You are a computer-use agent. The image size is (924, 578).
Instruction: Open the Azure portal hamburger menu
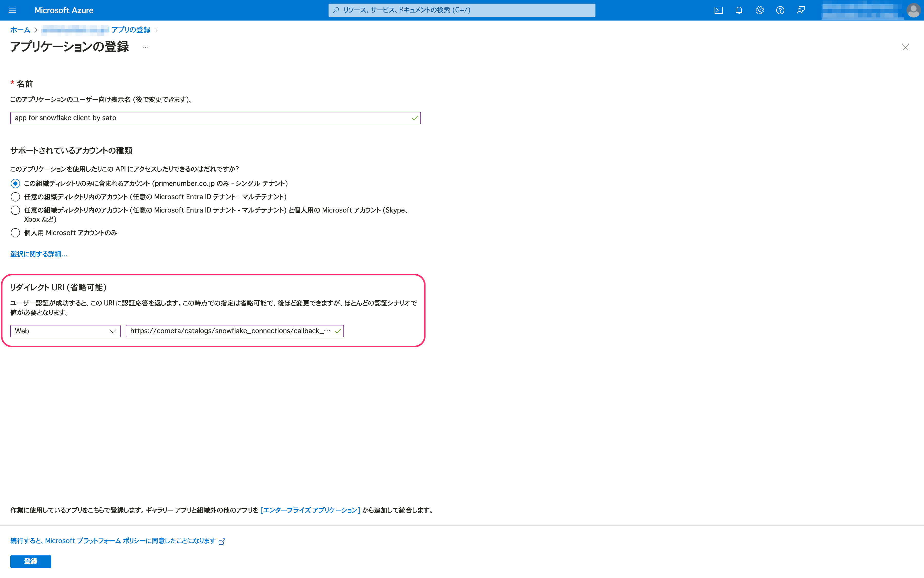click(x=12, y=10)
